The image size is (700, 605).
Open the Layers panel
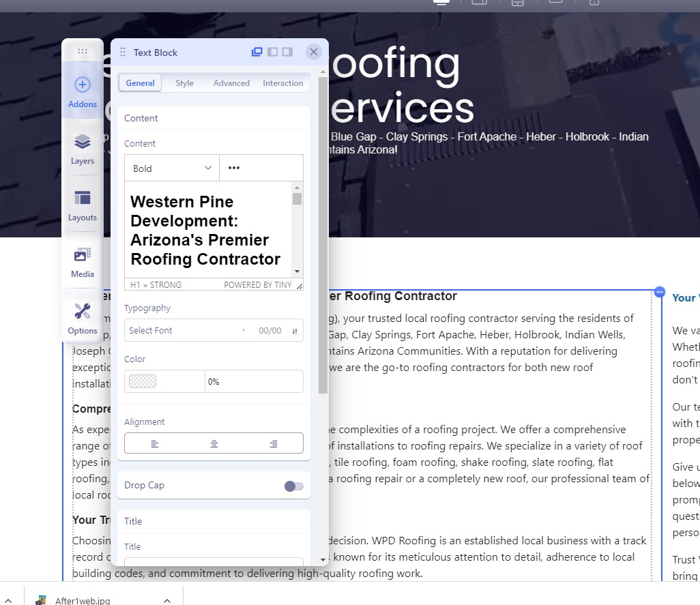tap(83, 149)
